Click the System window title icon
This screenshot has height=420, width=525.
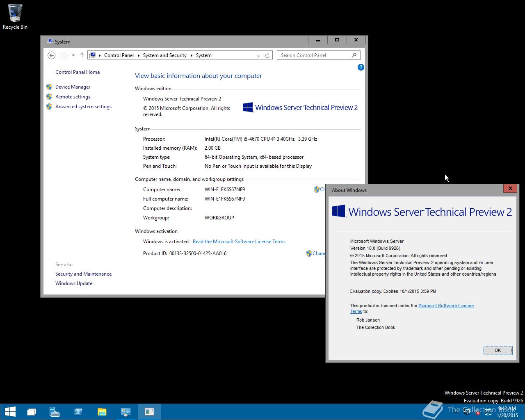(50, 41)
